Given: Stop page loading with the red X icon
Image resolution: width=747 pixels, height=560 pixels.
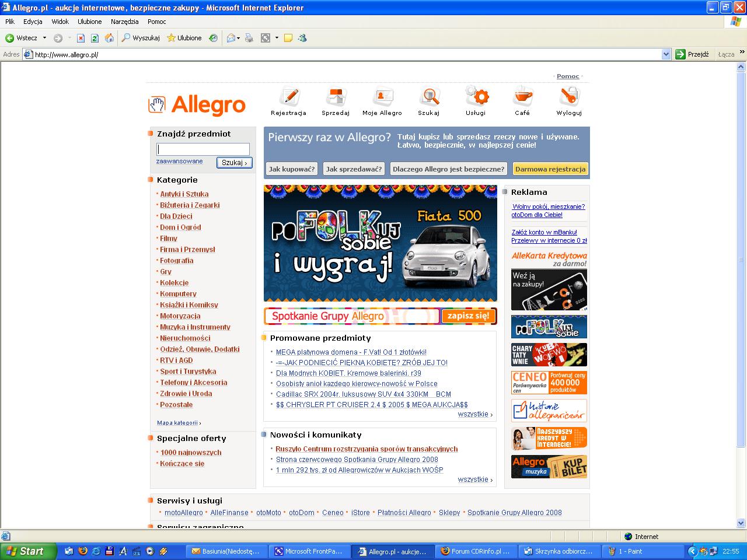Looking at the screenshot, I should click(81, 38).
